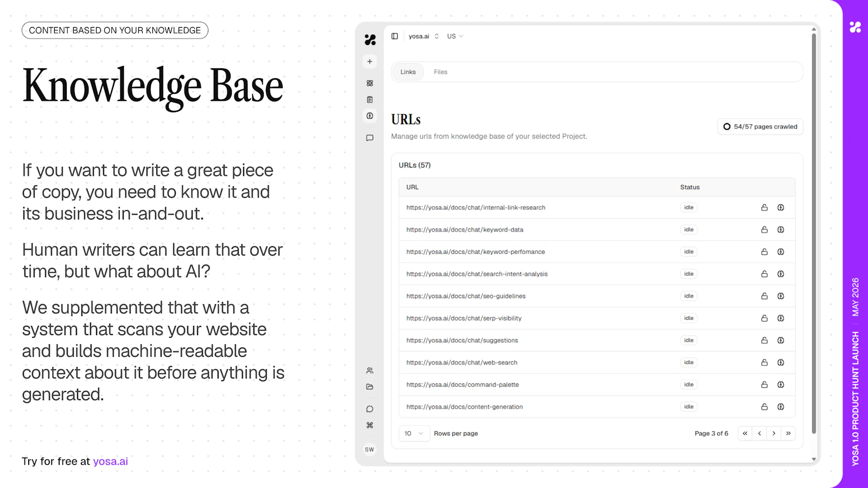Screen dimensions: 868x488
Task: Click the https://yosa.ai/docs/command-palette URL text
Action: pyautogui.click(x=463, y=385)
